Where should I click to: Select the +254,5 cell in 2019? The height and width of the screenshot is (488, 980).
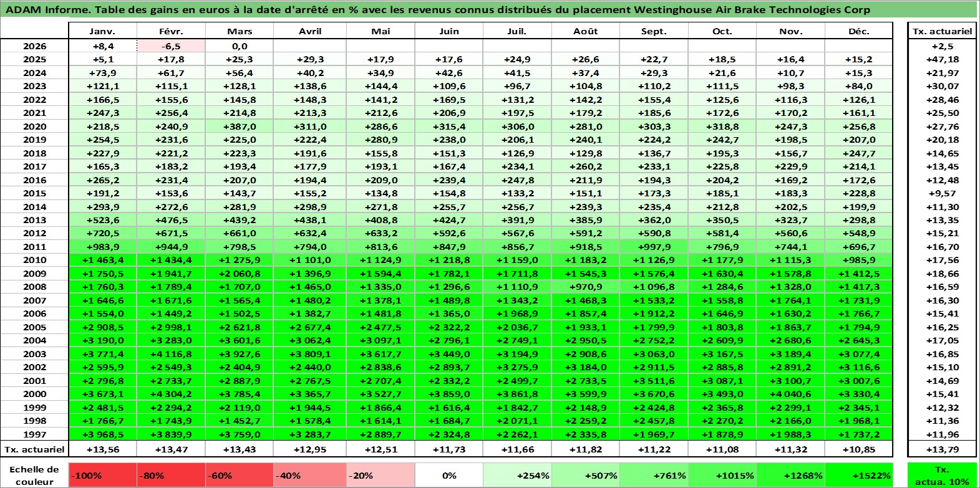[x=102, y=140]
